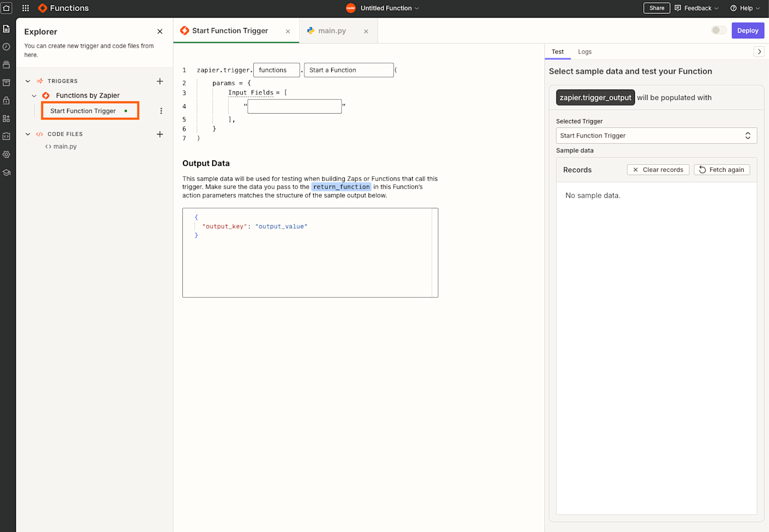Collapse the Functions by Zapier group
Viewport: 769px width, 532px height.
[x=35, y=96]
